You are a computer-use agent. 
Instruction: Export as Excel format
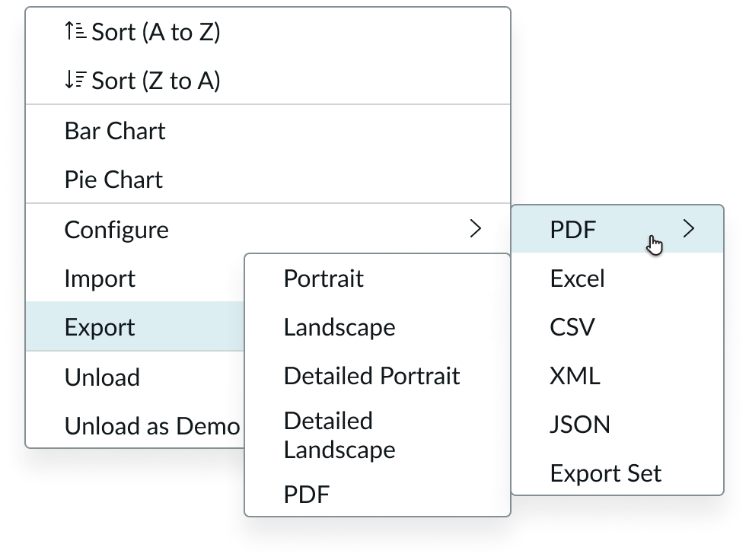pos(617,278)
